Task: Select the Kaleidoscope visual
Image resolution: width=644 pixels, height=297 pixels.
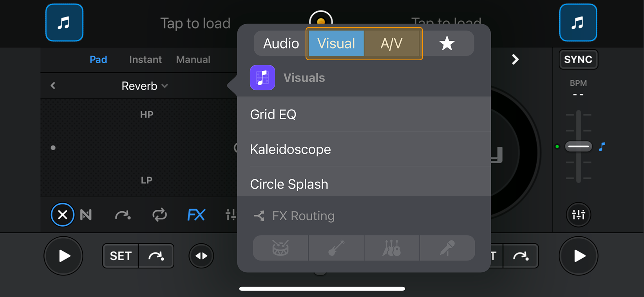Action: coord(290,149)
